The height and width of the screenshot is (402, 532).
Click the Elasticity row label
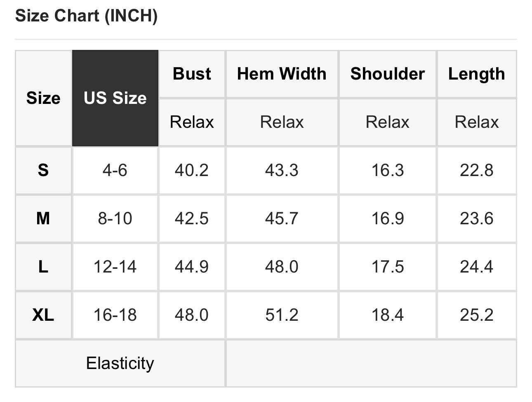click(120, 363)
